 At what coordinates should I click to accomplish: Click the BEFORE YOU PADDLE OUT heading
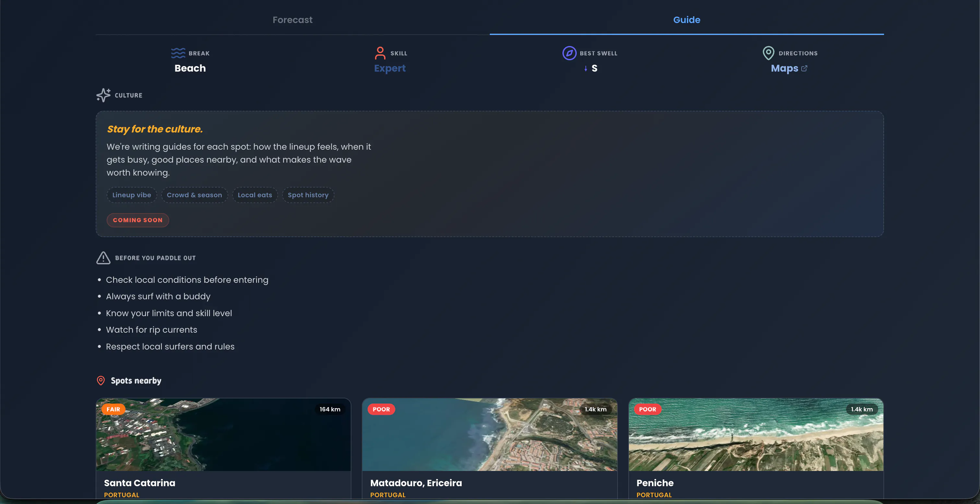(x=156, y=258)
